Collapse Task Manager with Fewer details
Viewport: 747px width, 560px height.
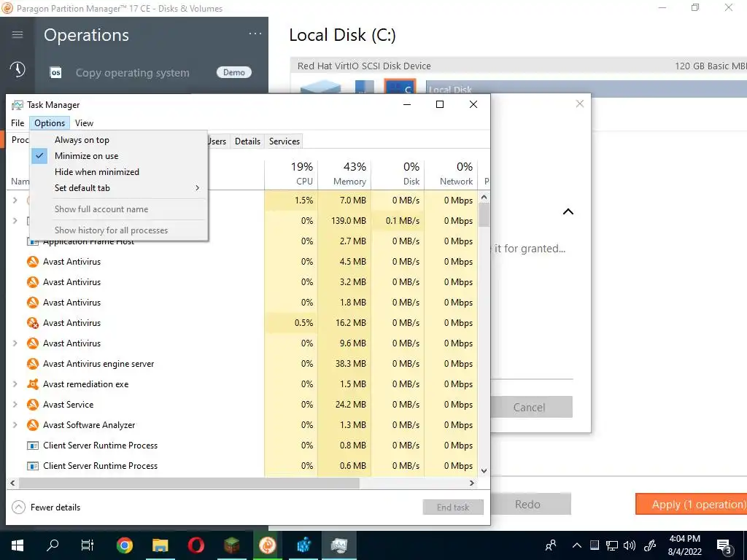(46, 507)
